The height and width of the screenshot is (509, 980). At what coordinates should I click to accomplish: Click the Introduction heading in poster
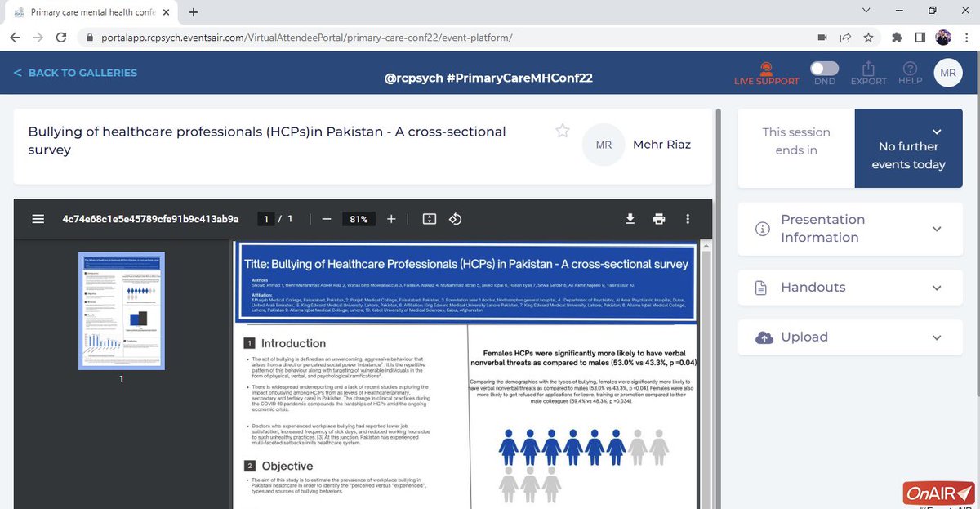[293, 344]
